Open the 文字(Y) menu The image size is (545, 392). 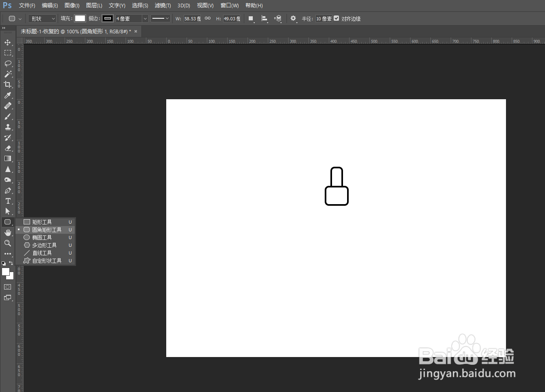click(x=117, y=5)
